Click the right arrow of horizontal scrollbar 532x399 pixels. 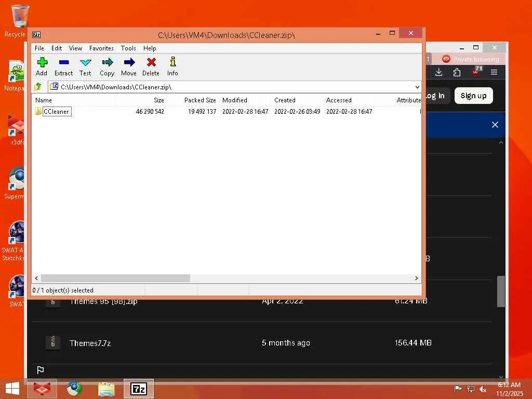coord(416,278)
